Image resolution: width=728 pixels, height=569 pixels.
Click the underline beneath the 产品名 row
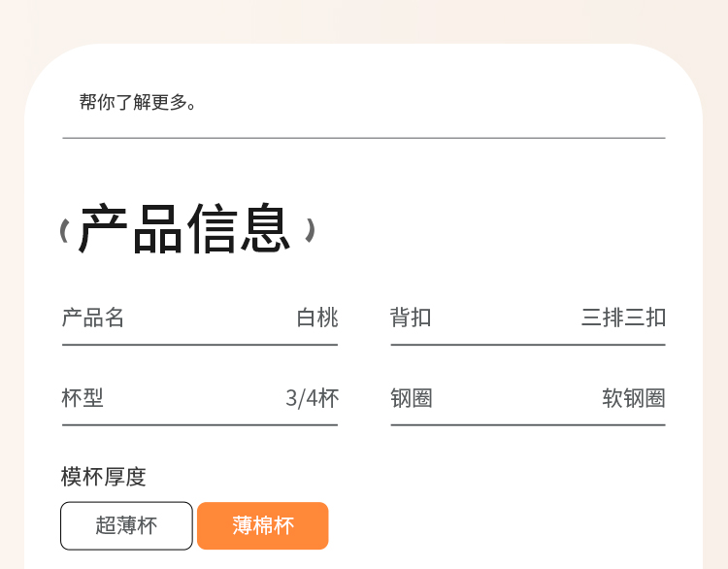coord(200,345)
